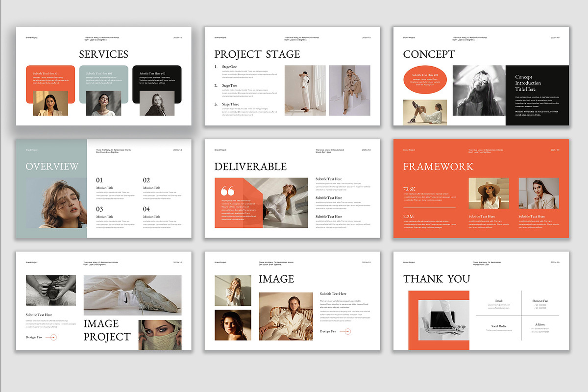Click the Design Pro link on Image Project slide
The image size is (588, 392).
(34, 337)
